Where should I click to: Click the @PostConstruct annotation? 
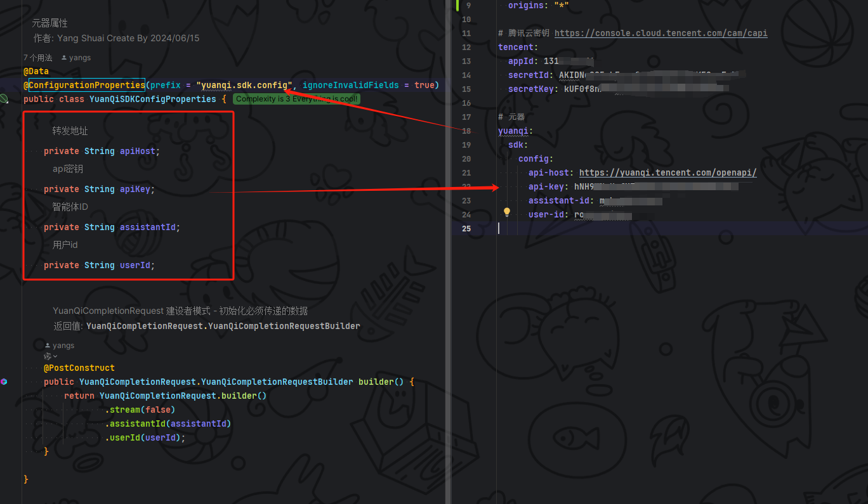pos(79,368)
